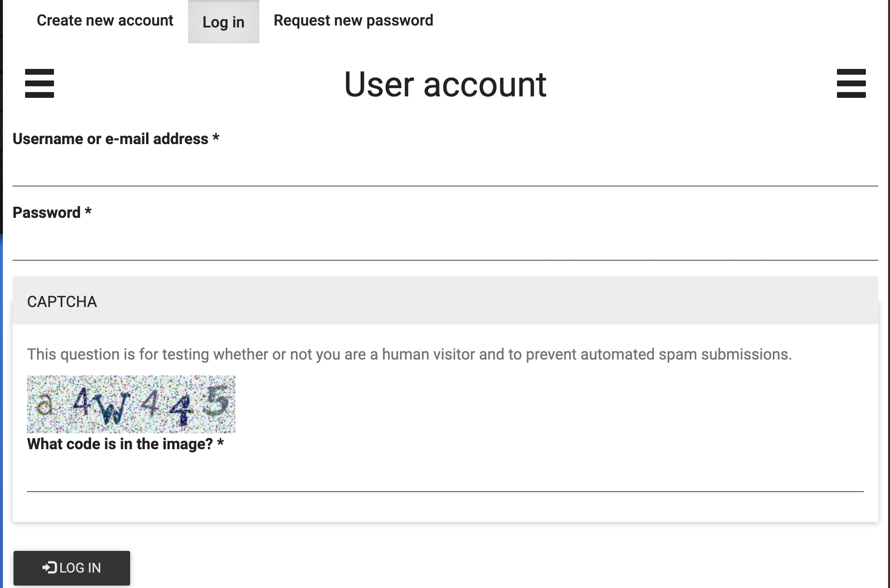890x588 pixels.
Task: Click the captcha code answer field
Action: point(445,476)
